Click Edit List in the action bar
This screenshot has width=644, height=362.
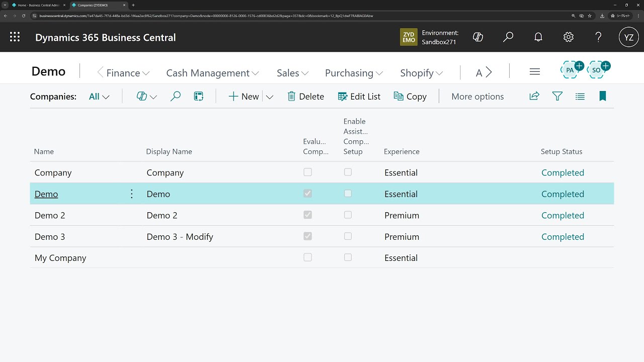(359, 96)
